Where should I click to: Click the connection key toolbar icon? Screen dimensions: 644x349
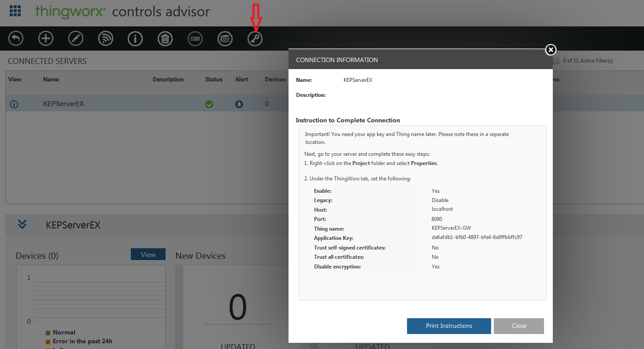point(255,39)
